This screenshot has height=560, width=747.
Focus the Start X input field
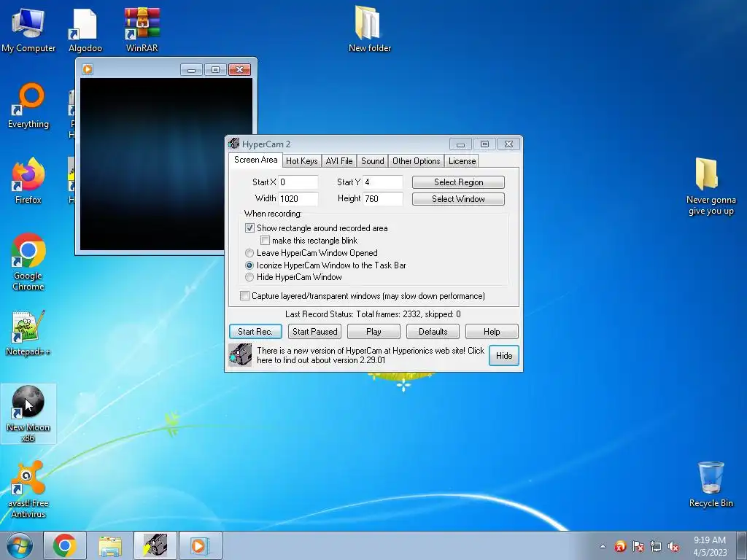coord(298,182)
